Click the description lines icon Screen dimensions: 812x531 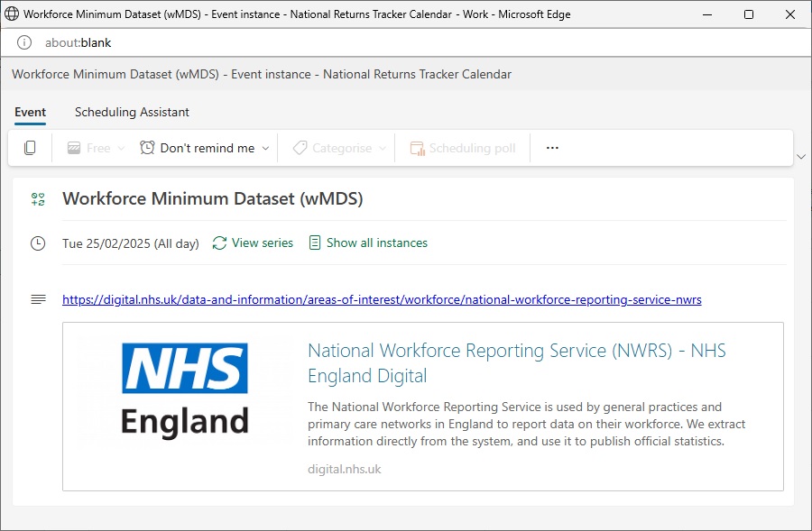[38, 299]
